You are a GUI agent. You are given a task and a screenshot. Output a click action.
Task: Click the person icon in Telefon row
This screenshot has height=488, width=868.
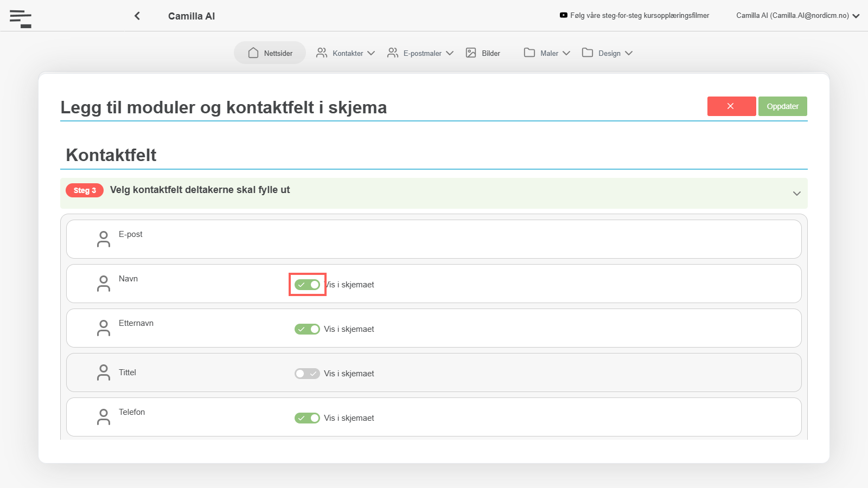[x=104, y=417]
